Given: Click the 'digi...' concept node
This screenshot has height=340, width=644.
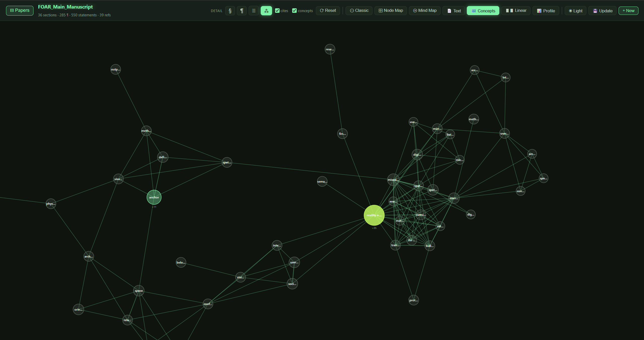Looking at the screenshot, I should coord(417,155).
